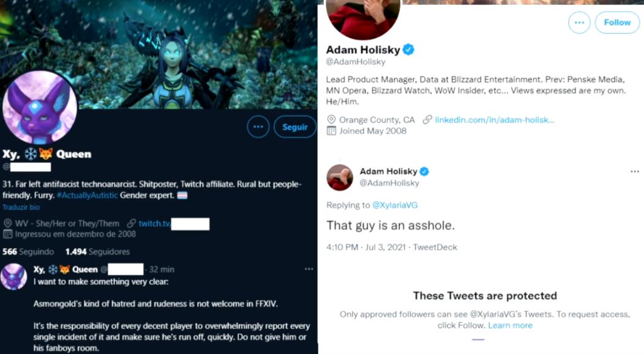Click the calendar icon before Joined May 2008

(332, 131)
